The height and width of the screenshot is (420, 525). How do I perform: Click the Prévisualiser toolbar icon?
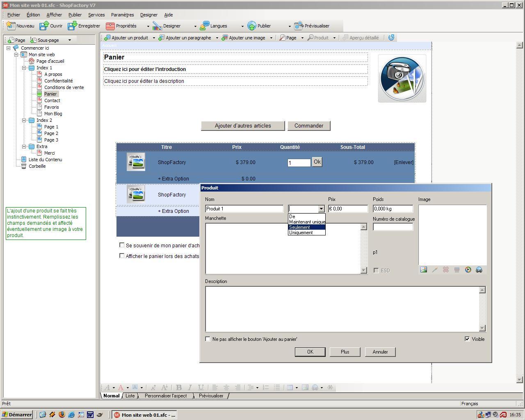(299, 26)
